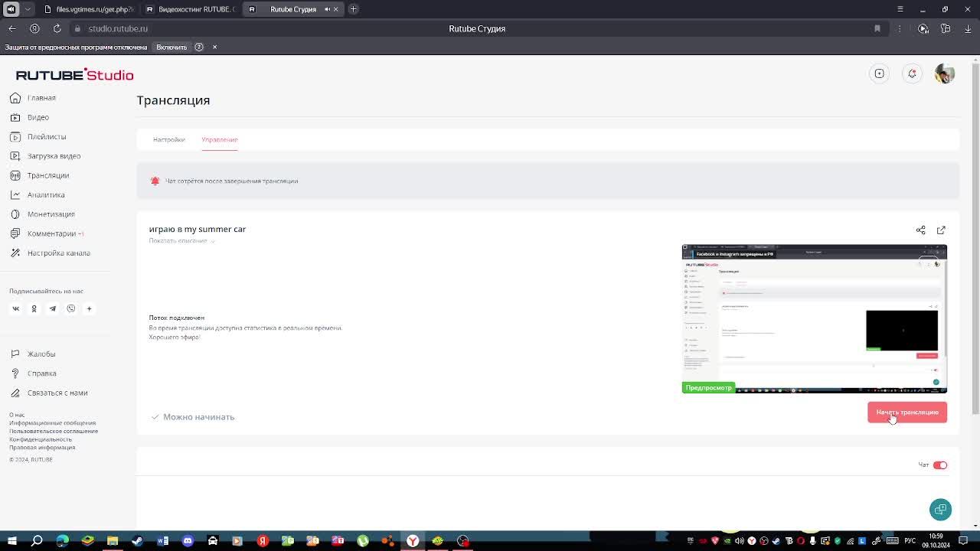Toggle the Чат switch
Viewport: 980px width, 551px height.
click(940, 465)
